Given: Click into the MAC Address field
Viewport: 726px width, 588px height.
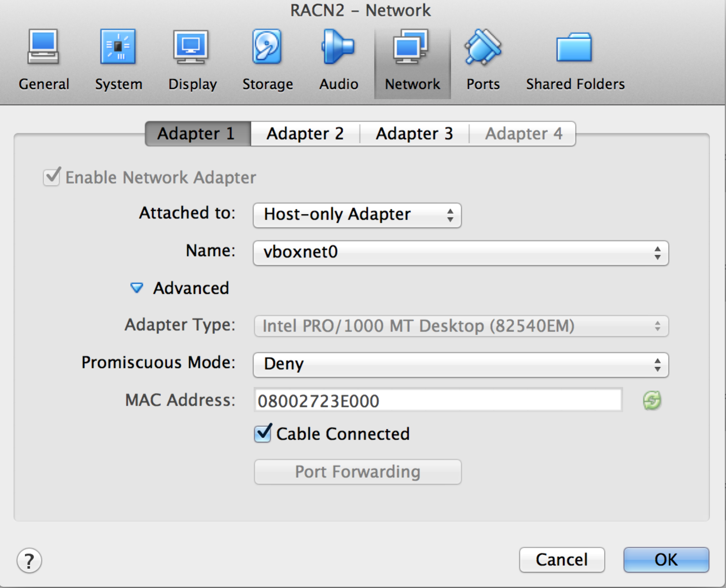Looking at the screenshot, I should point(438,400).
